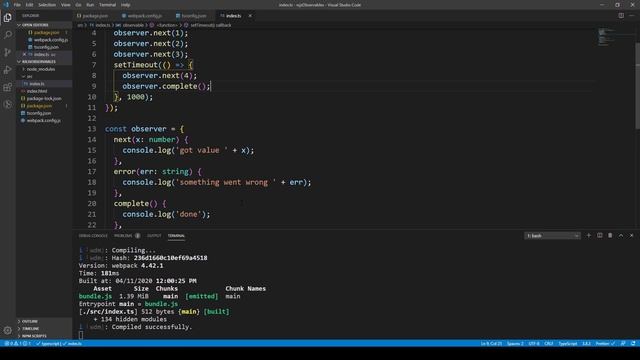
Task: Open package-lock.json in the file explorer
Action: pyautogui.click(x=44, y=98)
